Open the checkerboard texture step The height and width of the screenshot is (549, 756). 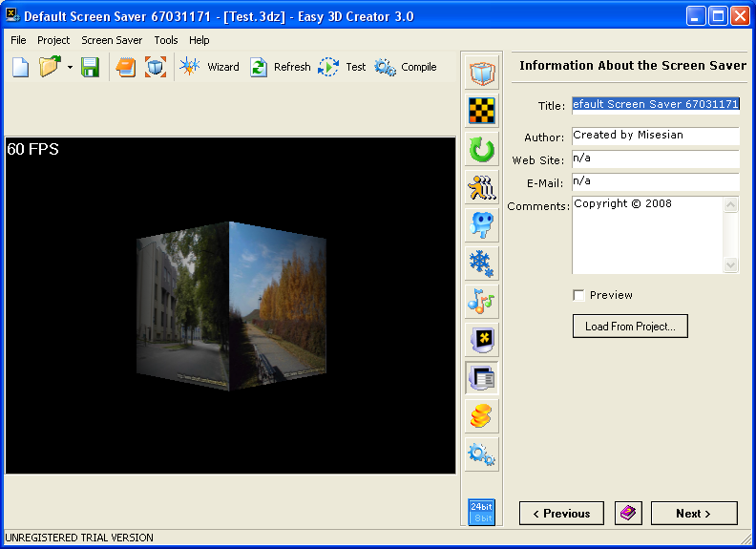click(482, 111)
